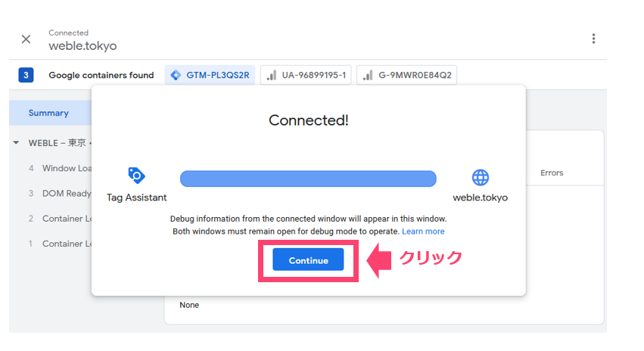Close the Tag Assistant session with X
644x351 pixels.
click(x=26, y=39)
